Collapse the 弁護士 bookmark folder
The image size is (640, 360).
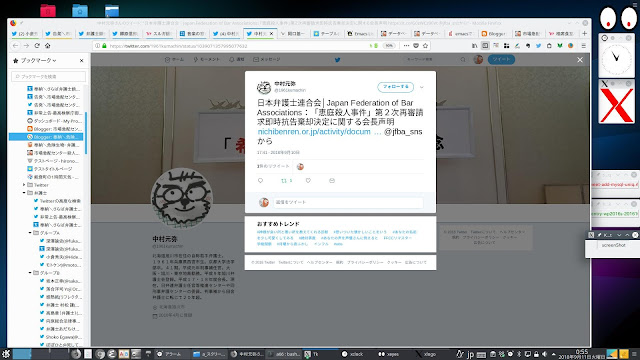click(24, 193)
